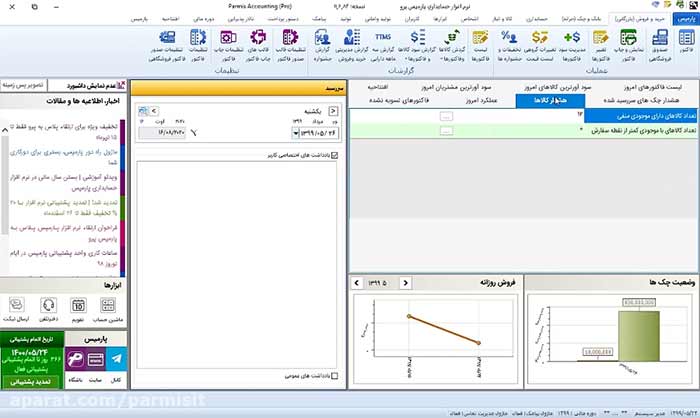
Task: Click the TIMS tax report icon
Action: (382, 42)
